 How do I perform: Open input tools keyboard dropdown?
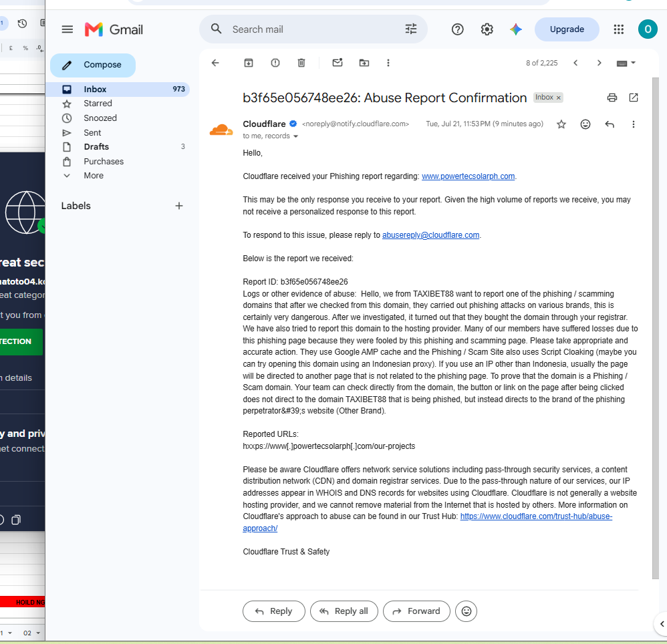tap(626, 63)
